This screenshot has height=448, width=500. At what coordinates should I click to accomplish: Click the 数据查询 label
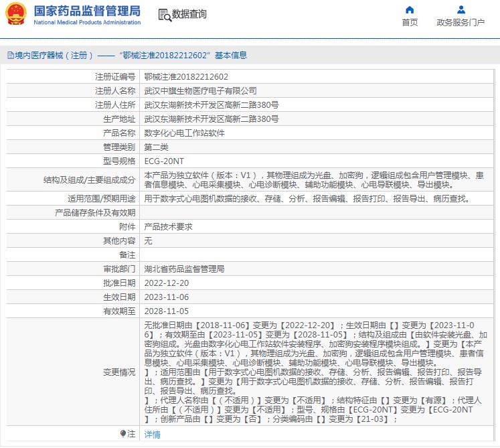point(189,14)
